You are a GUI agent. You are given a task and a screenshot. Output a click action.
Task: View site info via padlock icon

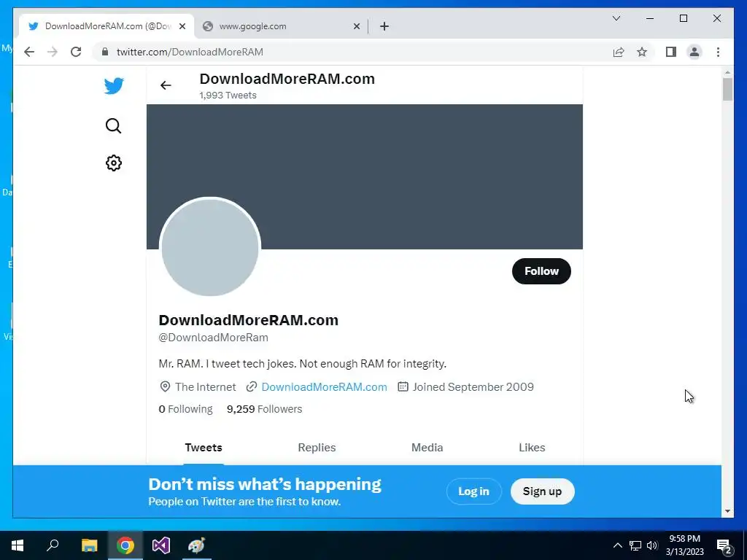[x=105, y=52]
